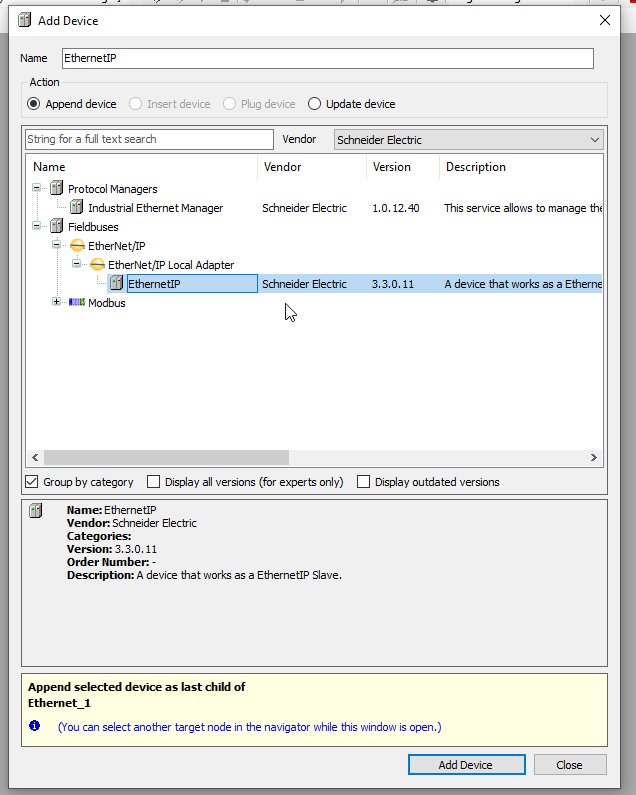Click the EtherNet/IP fieldbus icon
This screenshot has width=636, height=795.
coord(77,245)
